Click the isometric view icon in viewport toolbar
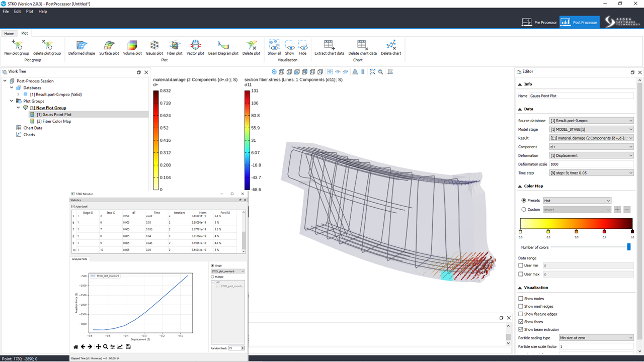Image resolution: width=644 pixels, height=362 pixels. tap(274, 72)
